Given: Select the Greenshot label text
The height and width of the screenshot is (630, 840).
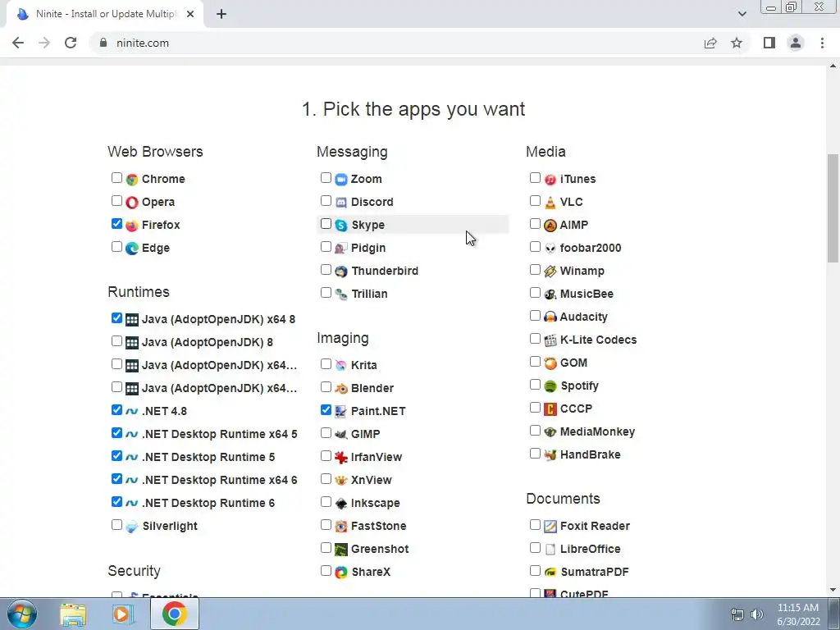Looking at the screenshot, I should click(380, 549).
